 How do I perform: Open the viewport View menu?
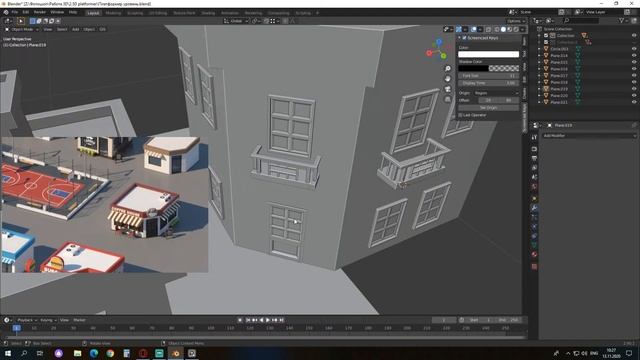click(x=48, y=29)
